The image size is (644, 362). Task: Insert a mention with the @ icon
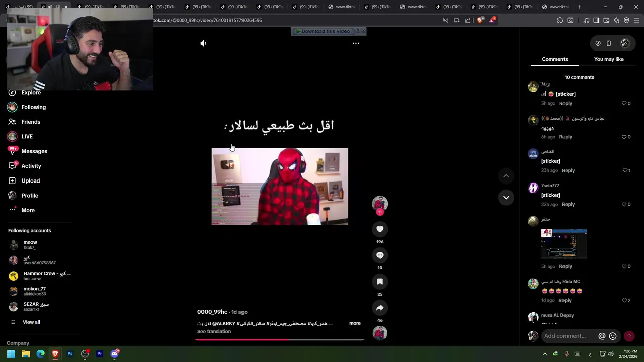coord(602,336)
